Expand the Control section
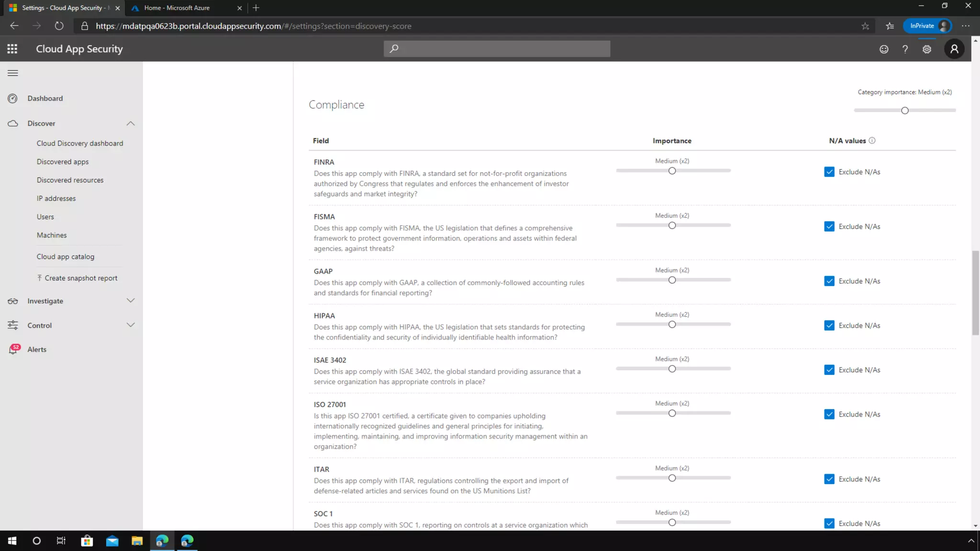Viewport: 980px width, 551px height. [x=130, y=325]
